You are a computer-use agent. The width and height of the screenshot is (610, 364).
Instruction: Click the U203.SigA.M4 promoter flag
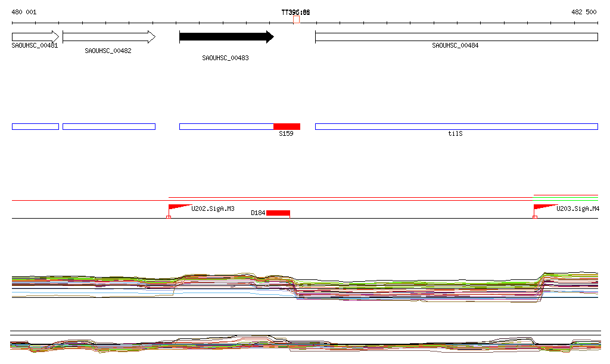pos(546,207)
